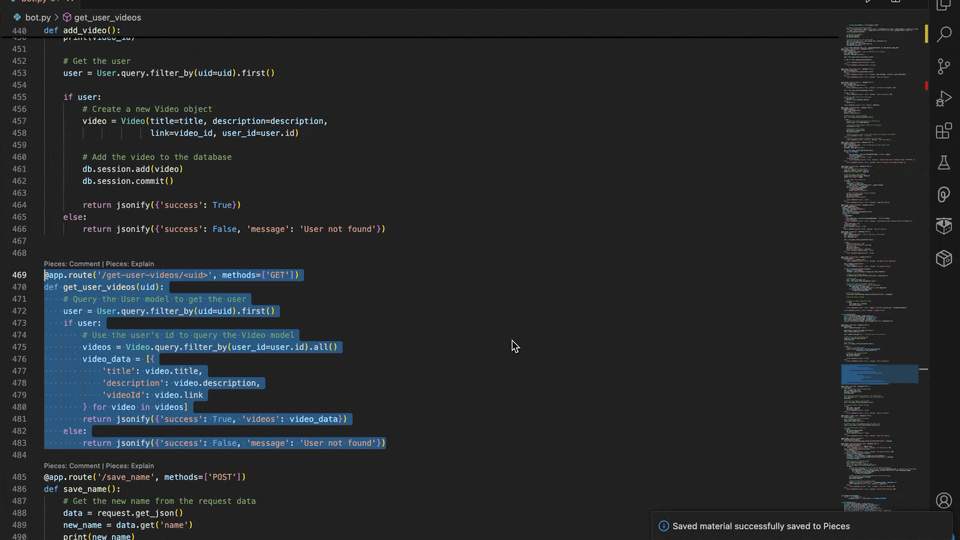Click the box-with-lid icon below Pieces icon
Screen dimensions: 960x540
point(943,226)
